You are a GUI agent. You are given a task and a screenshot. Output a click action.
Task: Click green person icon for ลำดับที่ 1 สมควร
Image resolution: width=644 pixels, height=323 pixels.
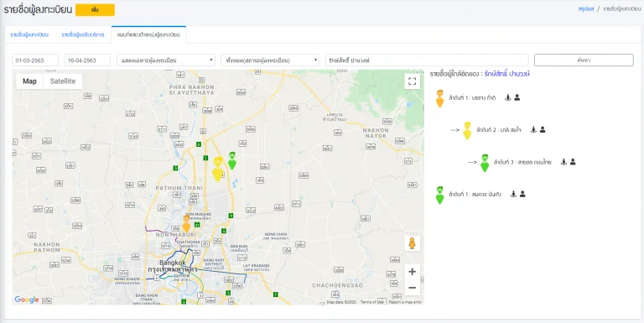click(x=440, y=195)
